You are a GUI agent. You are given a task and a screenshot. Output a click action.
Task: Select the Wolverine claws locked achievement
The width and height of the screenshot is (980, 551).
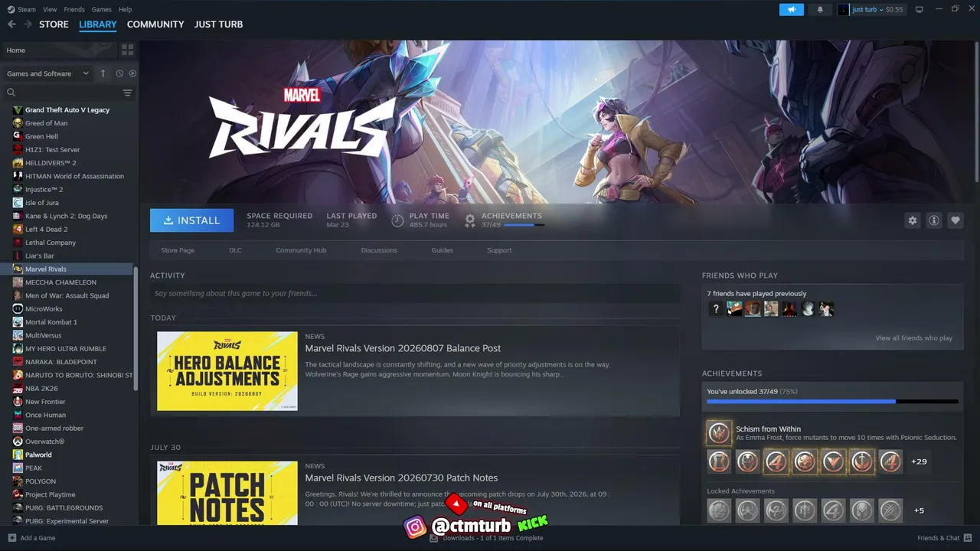click(890, 510)
